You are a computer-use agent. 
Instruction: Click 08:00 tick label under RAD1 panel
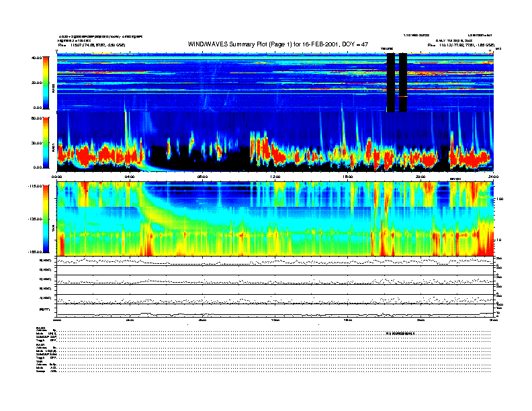(x=202, y=177)
